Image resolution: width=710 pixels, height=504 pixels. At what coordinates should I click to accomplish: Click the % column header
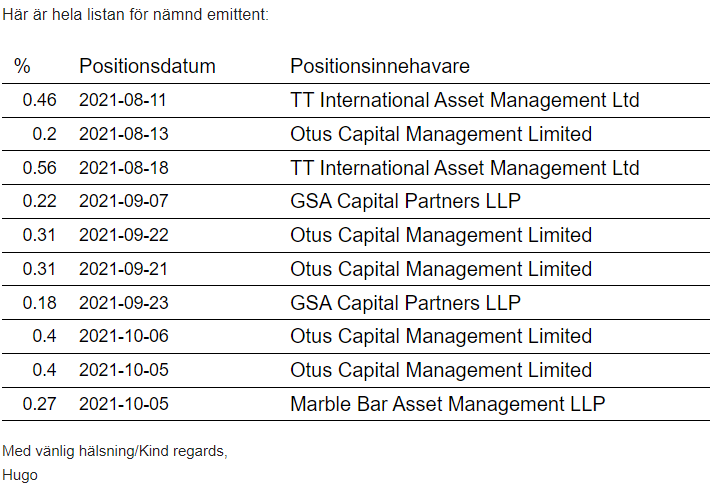[x=22, y=66]
